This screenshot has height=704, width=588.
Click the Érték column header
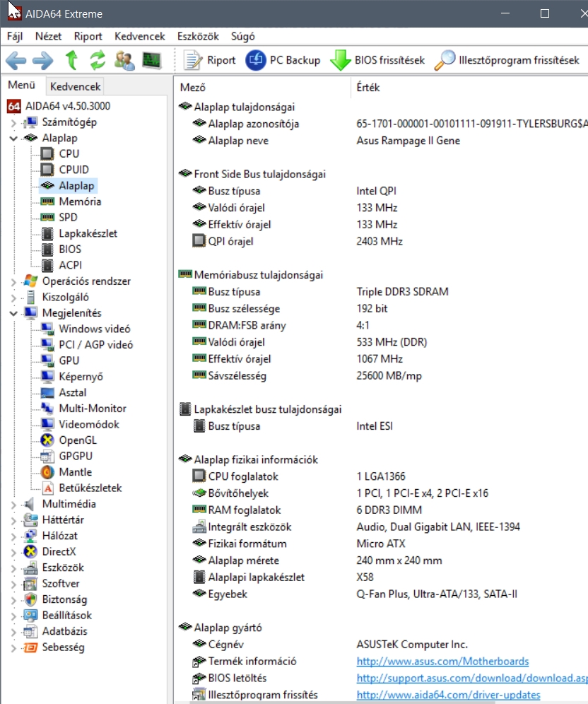pyautogui.click(x=368, y=88)
